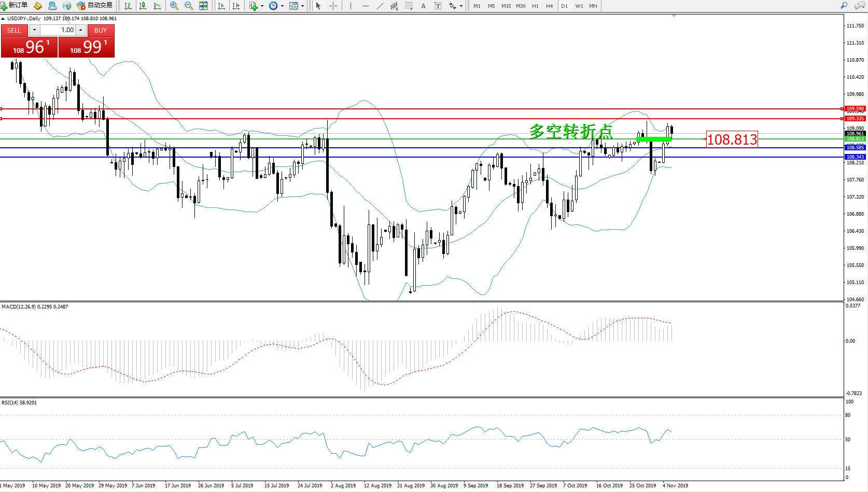Switch chart to candlestick display

(x=143, y=6)
